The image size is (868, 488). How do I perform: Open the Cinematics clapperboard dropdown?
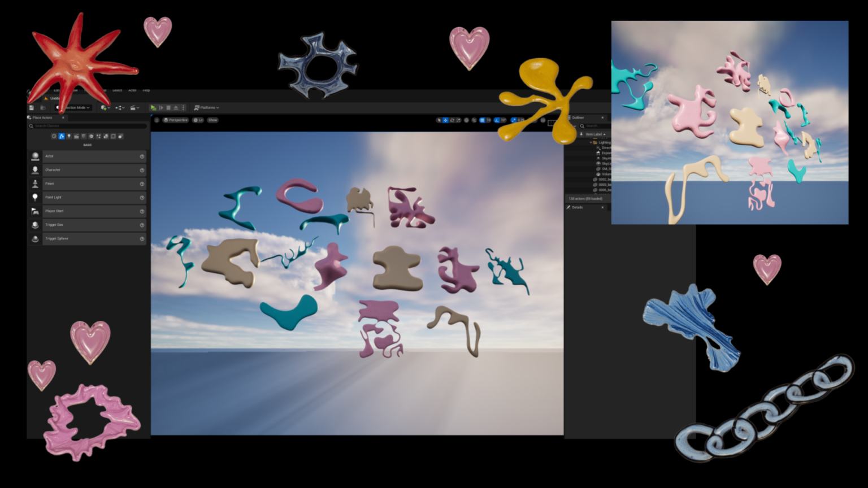click(134, 107)
